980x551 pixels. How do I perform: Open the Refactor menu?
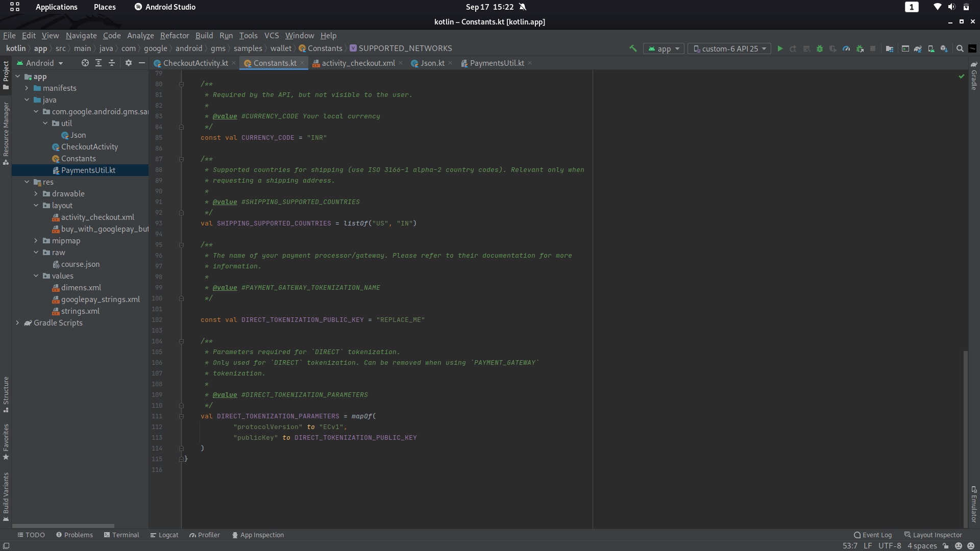pos(174,35)
